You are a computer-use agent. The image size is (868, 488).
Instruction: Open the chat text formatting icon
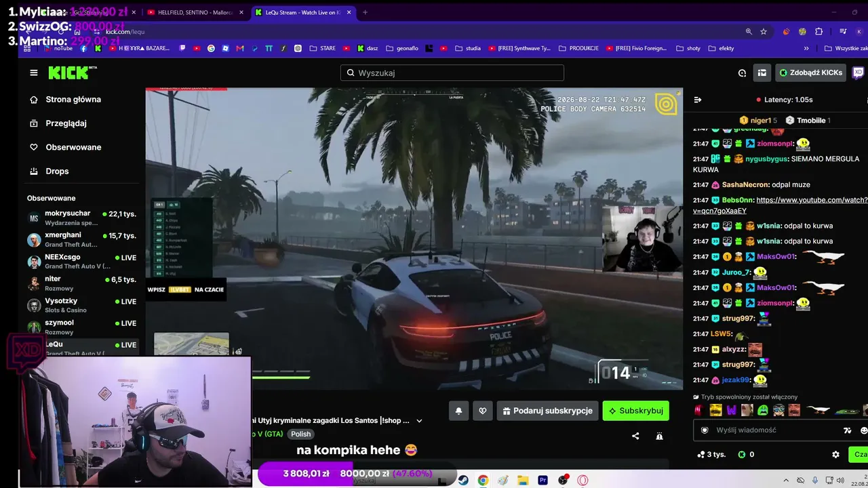coord(847,430)
